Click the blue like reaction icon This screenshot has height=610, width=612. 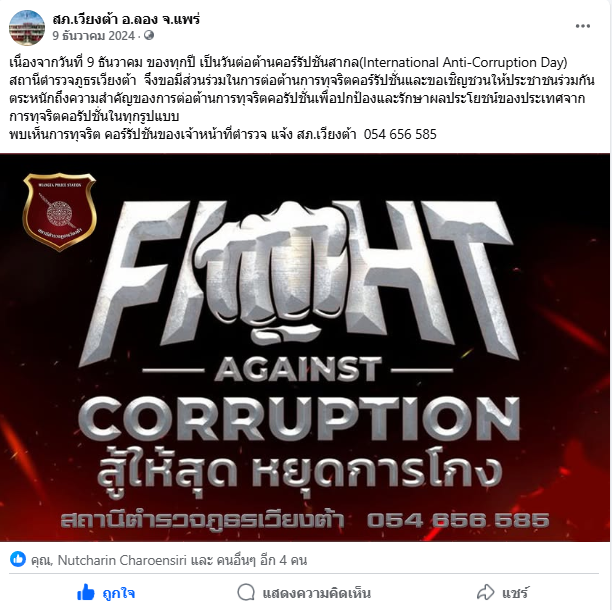18,559
